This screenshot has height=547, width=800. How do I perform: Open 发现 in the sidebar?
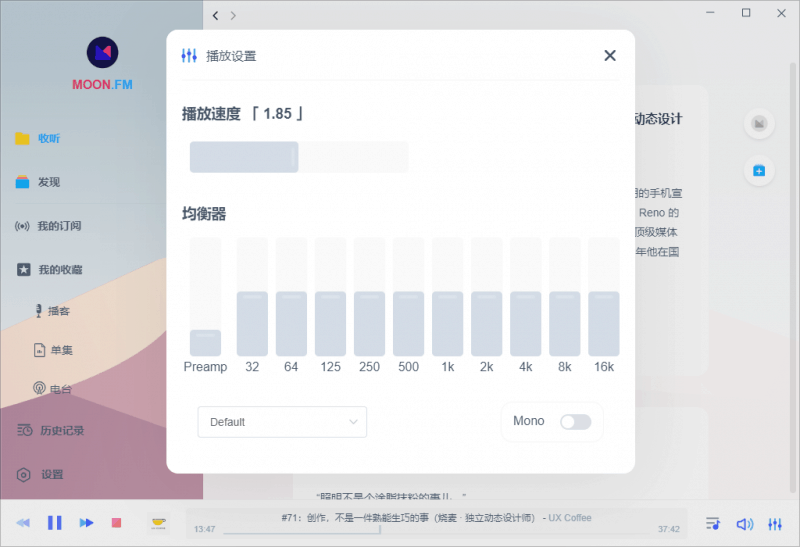pyautogui.click(x=48, y=182)
